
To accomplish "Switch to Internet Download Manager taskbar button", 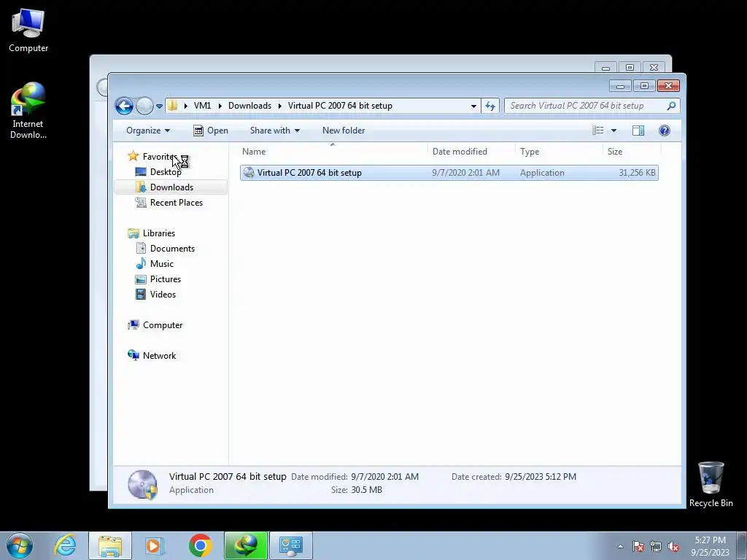I will click(246, 545).
